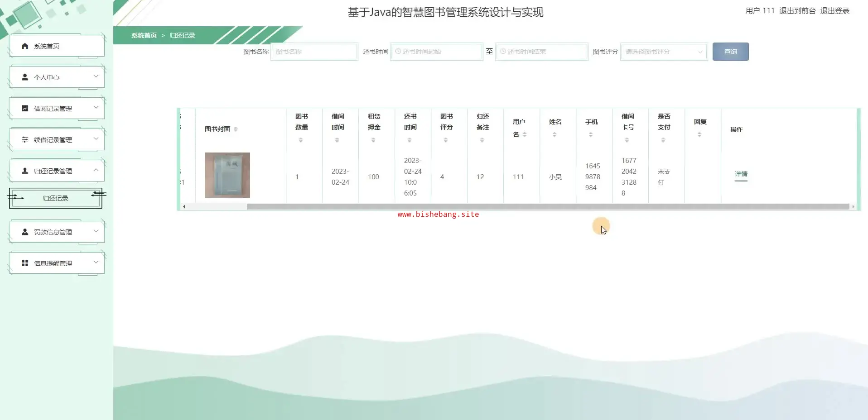Click the user icon beside 罚款信息管理
The height and width of the screenshot is (420, 868).
pos(25,232)
